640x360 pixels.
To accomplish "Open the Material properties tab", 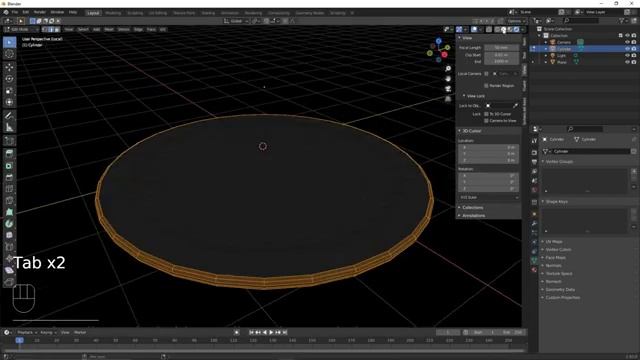I will 534,270.
